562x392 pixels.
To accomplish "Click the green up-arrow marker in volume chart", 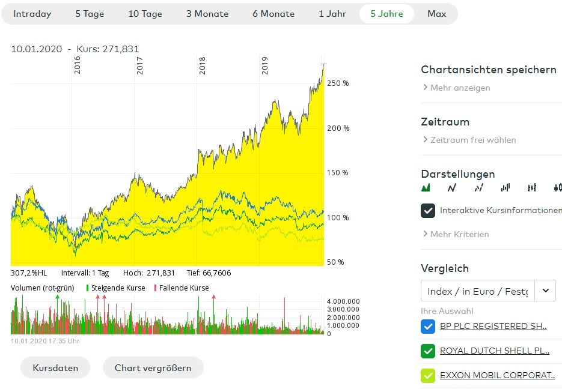I will (x=58, y=297).
